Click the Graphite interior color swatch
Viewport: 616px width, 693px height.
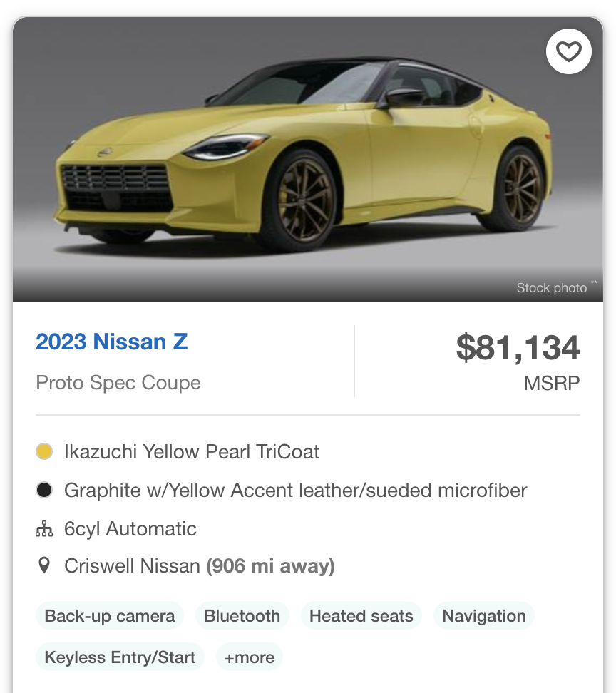point(44,491)
